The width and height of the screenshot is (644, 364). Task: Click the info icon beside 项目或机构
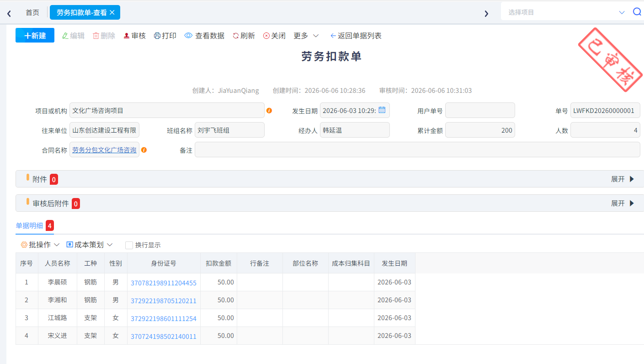(269, 111)
